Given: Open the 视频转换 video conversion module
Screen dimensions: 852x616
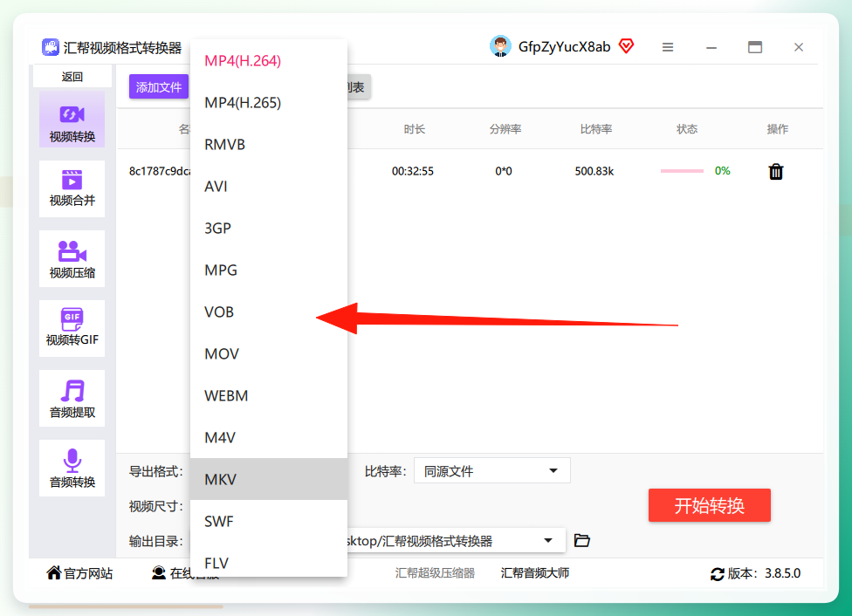Looking at the screenshot, I should (x=72, y=120).
